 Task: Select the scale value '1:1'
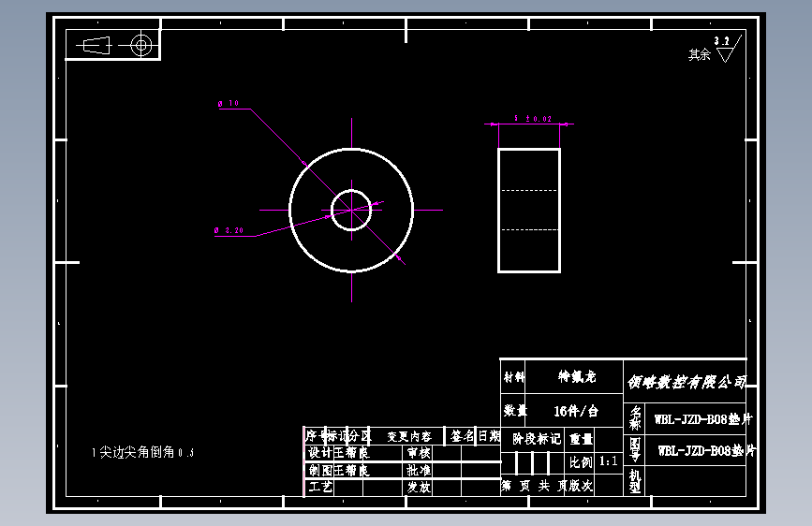point(609,461)
